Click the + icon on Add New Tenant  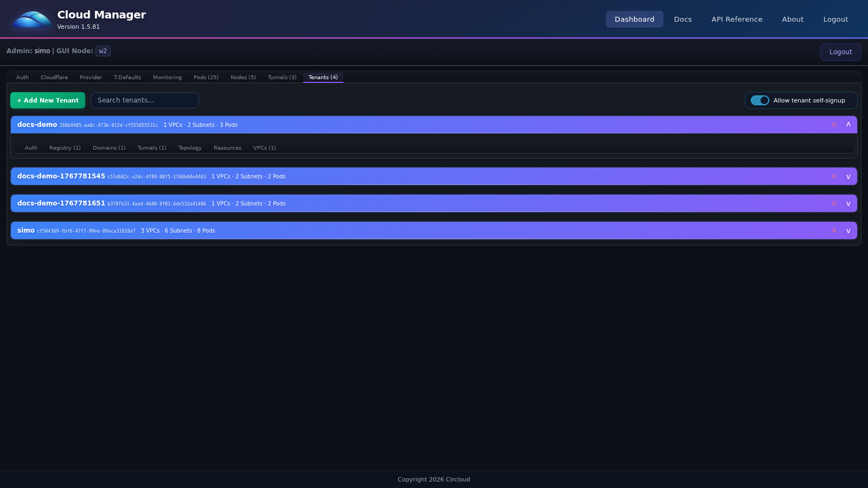pos(19,100)
